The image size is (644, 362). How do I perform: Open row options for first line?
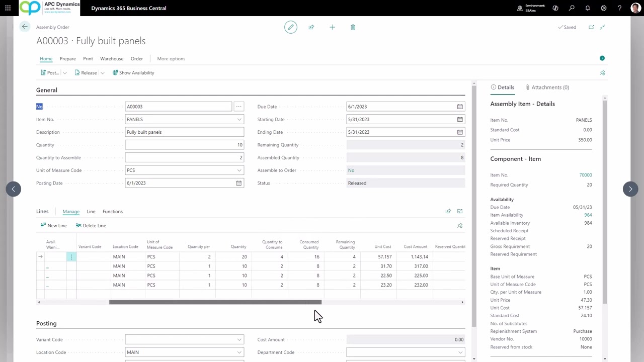pyautogui.click(x=71, y=257)
